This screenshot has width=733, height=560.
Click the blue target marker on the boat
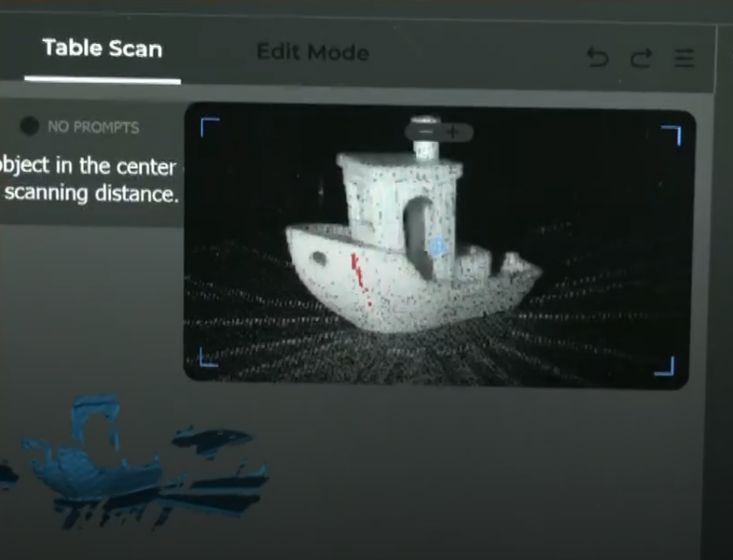[437, 246]
